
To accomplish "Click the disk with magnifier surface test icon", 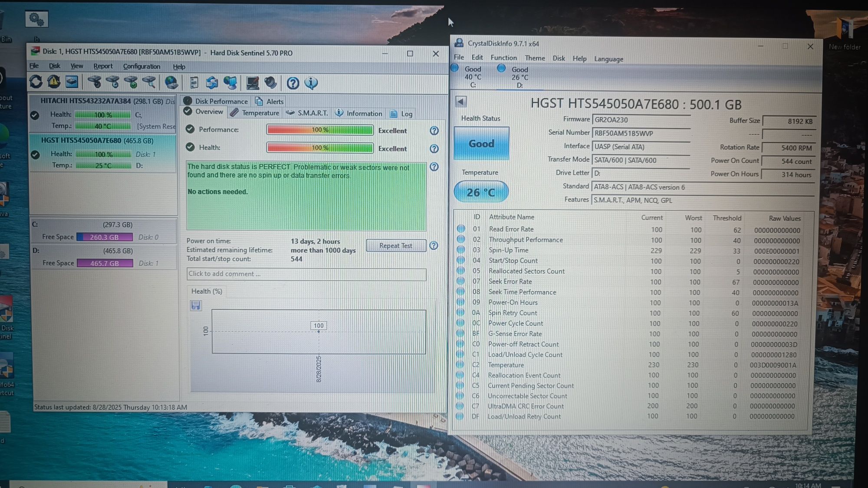I will click(x=149, y=82).
